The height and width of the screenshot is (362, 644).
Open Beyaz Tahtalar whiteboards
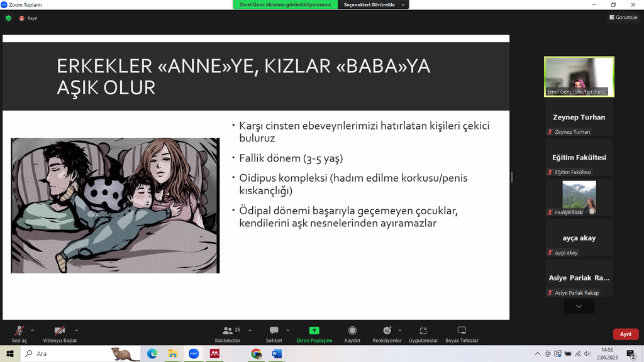click(x=462, y=334)
